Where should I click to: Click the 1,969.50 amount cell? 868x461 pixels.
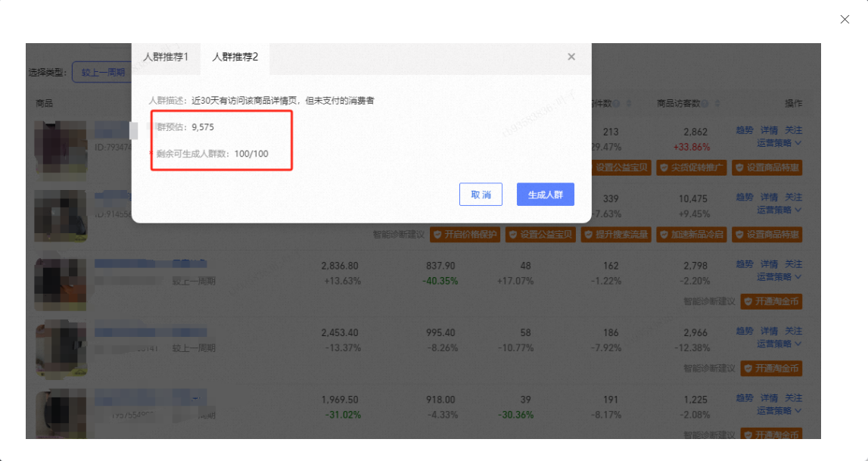339,400
